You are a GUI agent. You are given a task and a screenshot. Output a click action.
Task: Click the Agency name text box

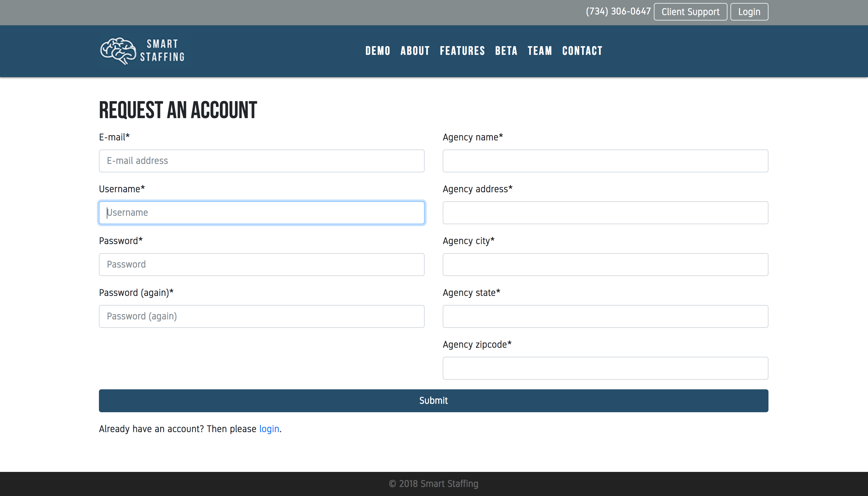[x=605, y=161]
